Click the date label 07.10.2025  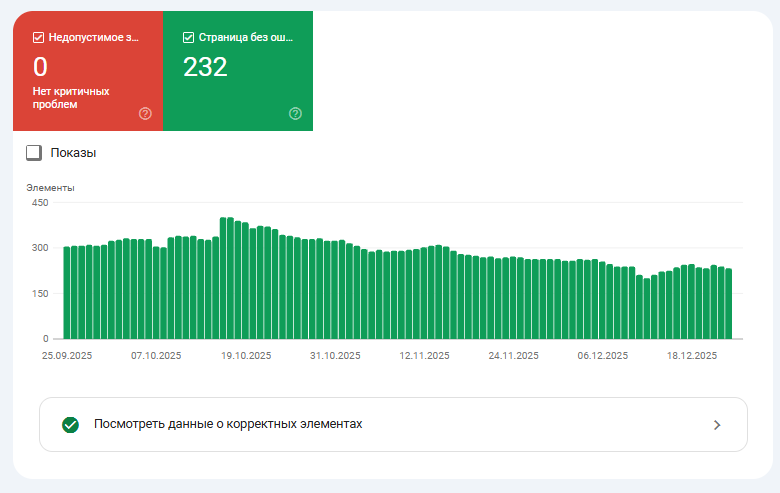156,356
